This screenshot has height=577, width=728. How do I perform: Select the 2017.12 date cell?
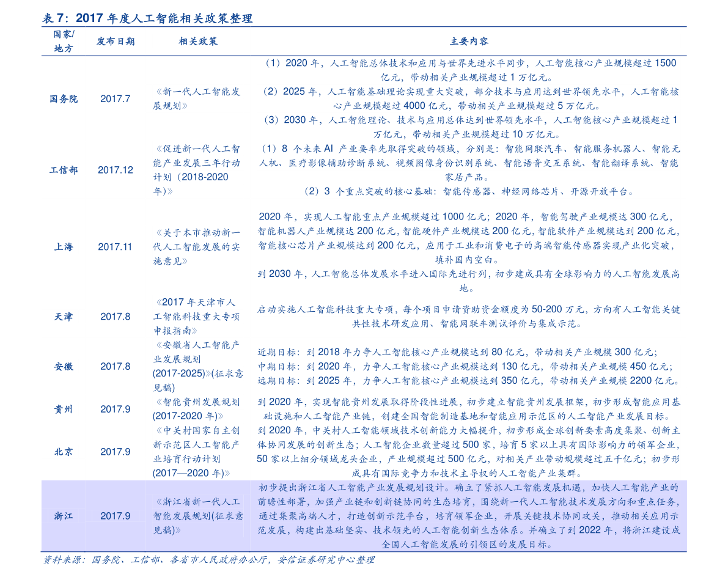tap(116, 170)
